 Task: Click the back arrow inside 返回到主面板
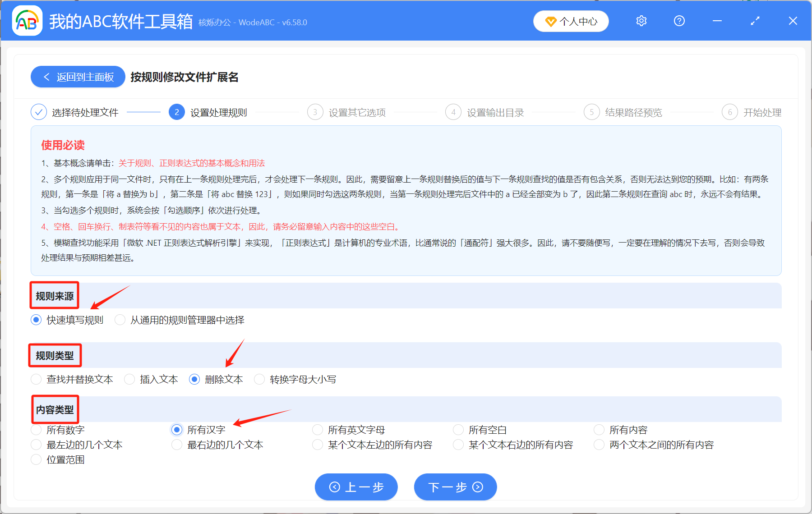46,77
